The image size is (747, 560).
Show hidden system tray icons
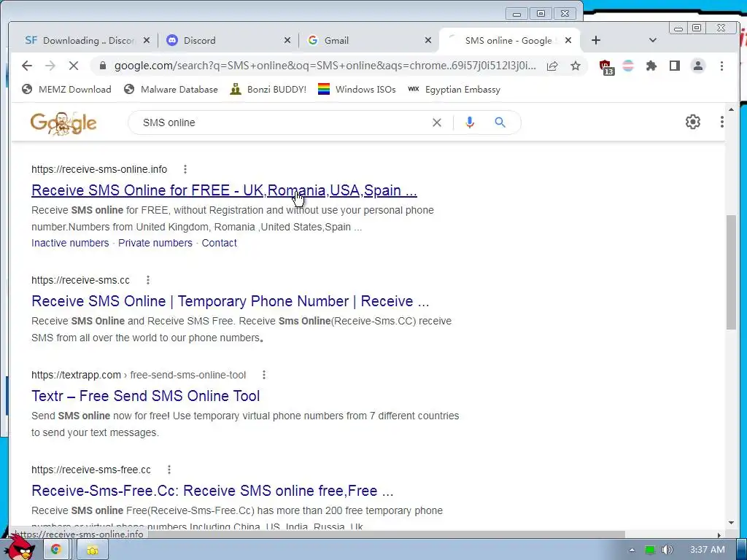click(632, 550)
